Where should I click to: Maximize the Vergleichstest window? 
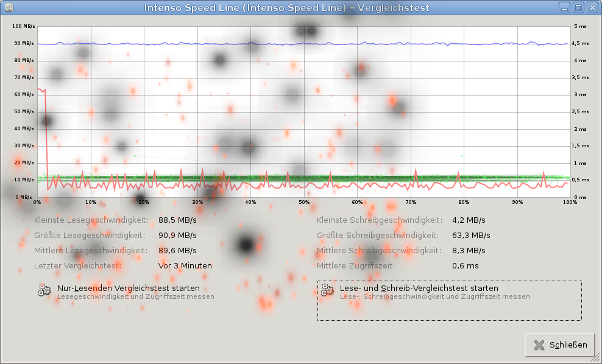[579, 8]
